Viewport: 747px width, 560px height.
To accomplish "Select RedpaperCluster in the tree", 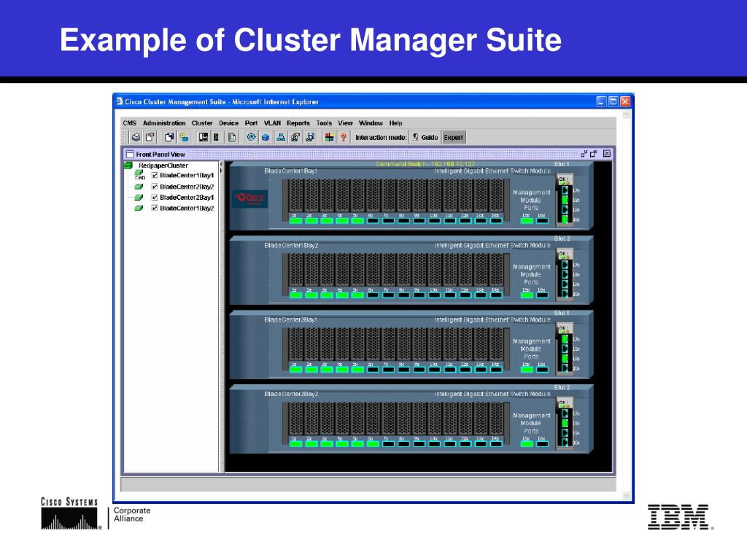I will [163, 166].
